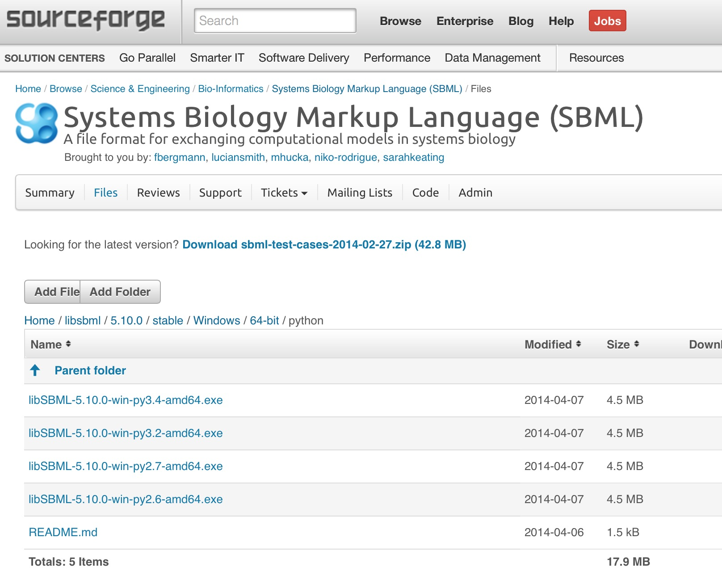Open the libsbml breadcrumb link
Viewport: 722px width, 588px height.
[82, 320]
